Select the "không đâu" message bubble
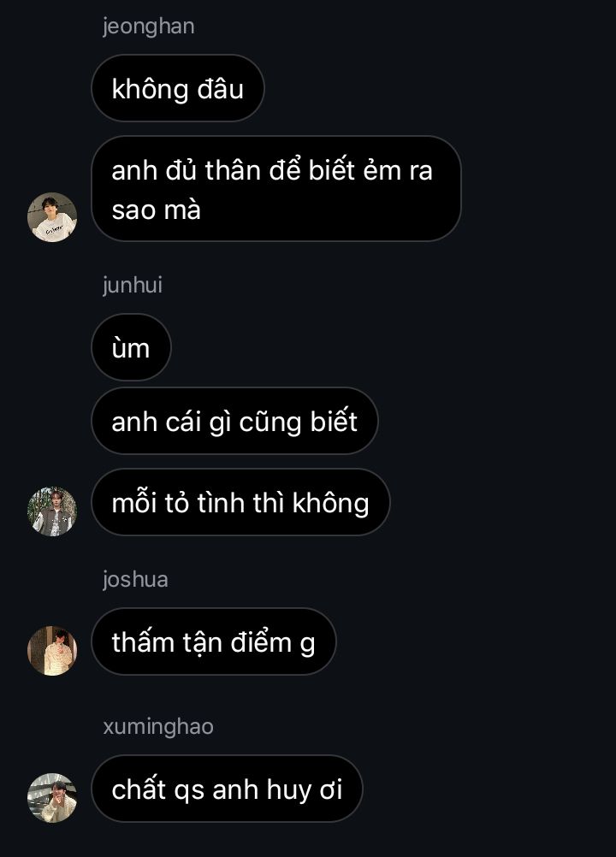Viewport: 616px width, 857px height. tap(178, 88)
